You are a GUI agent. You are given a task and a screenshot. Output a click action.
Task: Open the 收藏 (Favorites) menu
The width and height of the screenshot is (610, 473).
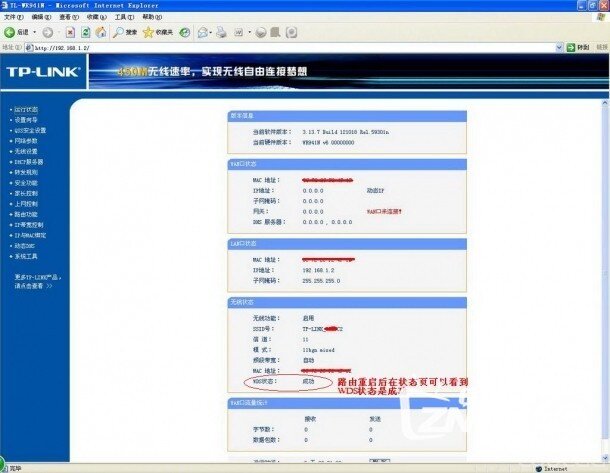tap(96, 17)
